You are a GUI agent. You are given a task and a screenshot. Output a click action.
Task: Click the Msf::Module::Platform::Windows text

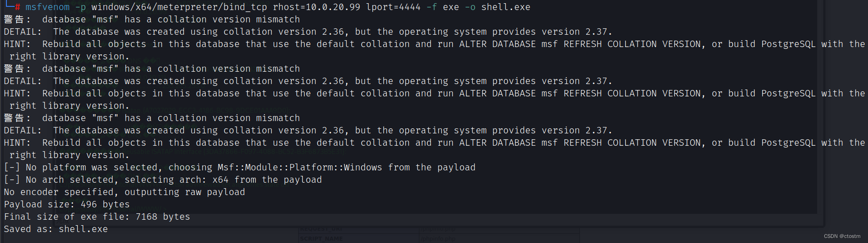pos(300,167)
